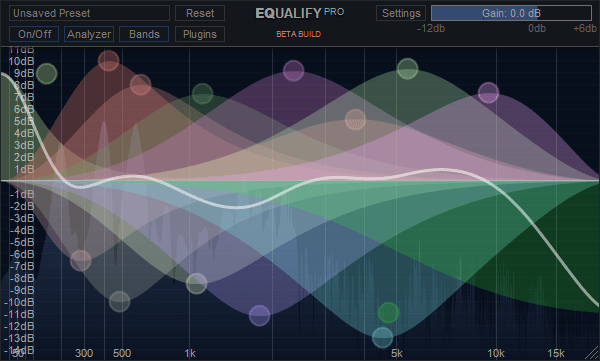This screenshot has height=361, width=600.
Task: Select the gray band node at -10dB near 500Hz
Action: tap(119, 302)
